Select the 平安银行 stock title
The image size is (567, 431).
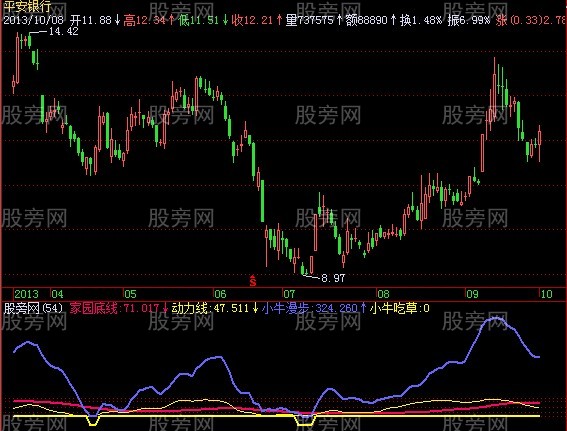click(x=27, y=7)
